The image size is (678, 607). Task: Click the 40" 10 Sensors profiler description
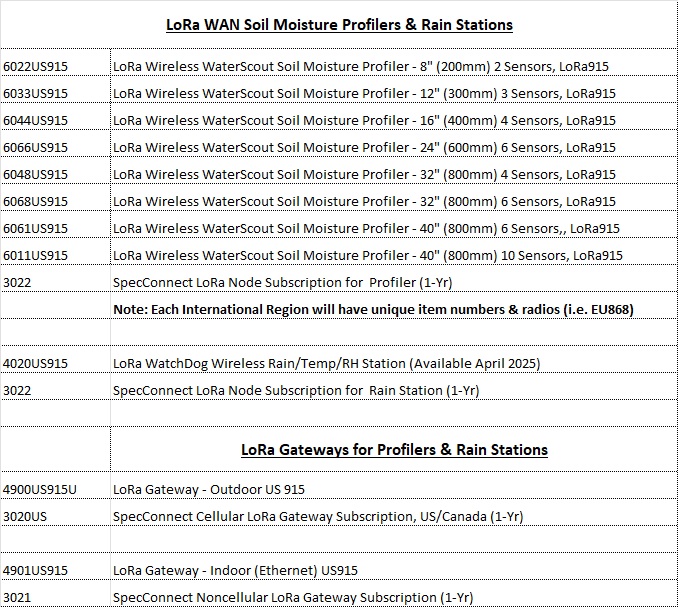click(368, 255)
